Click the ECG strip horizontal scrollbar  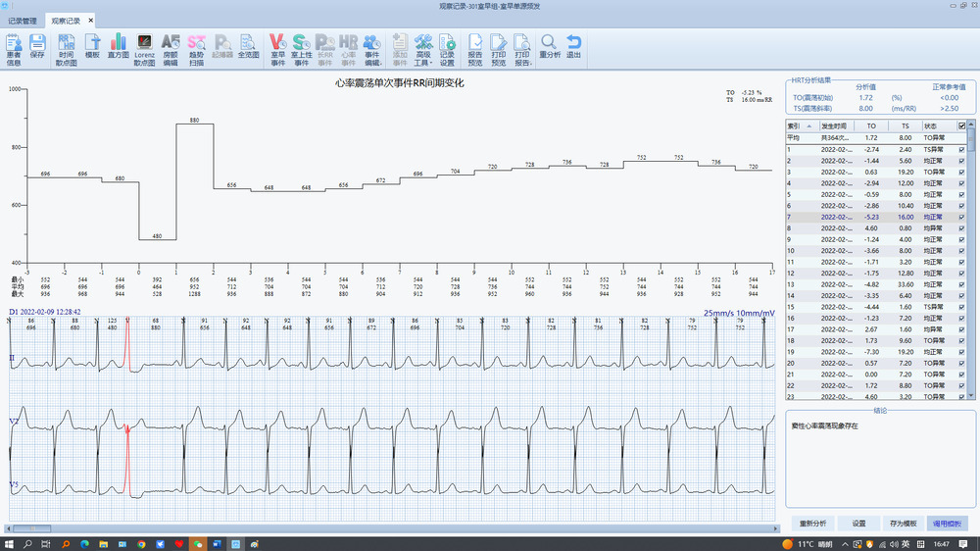(x=392, y=528)
